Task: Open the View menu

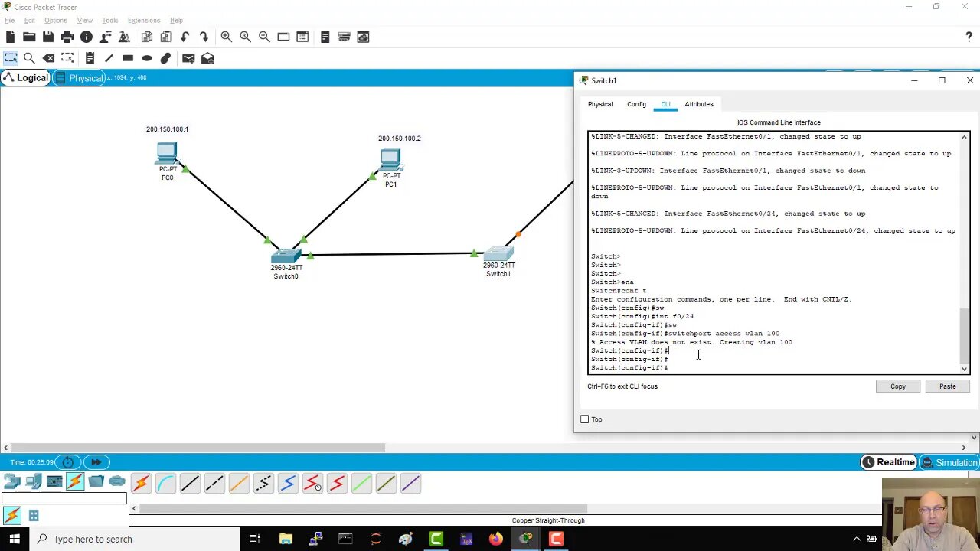Action: click(84, 21)
